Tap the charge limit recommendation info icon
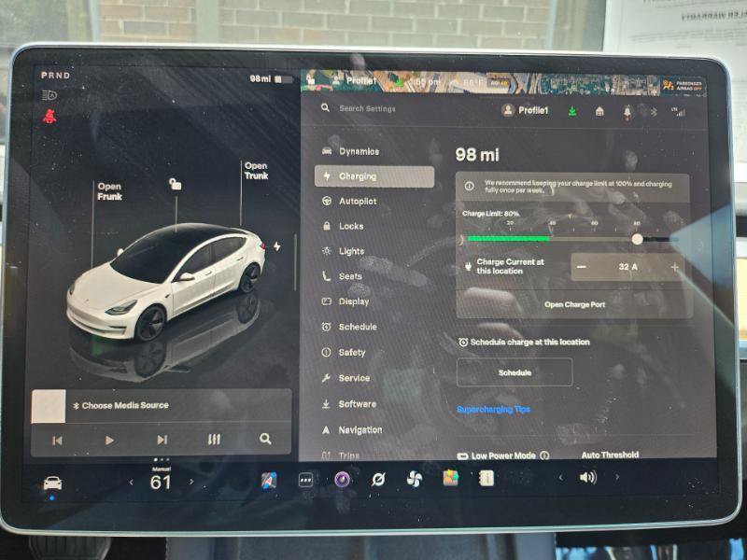 (x=470, y=186)
